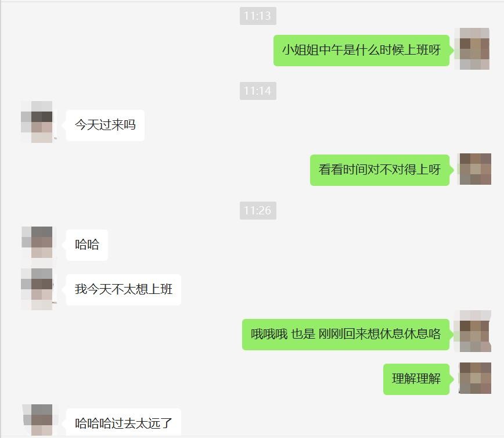This screenshot has height=438, width=504.
Task: Click the green 理解理解 message bubble
Action: pos(416,379)
